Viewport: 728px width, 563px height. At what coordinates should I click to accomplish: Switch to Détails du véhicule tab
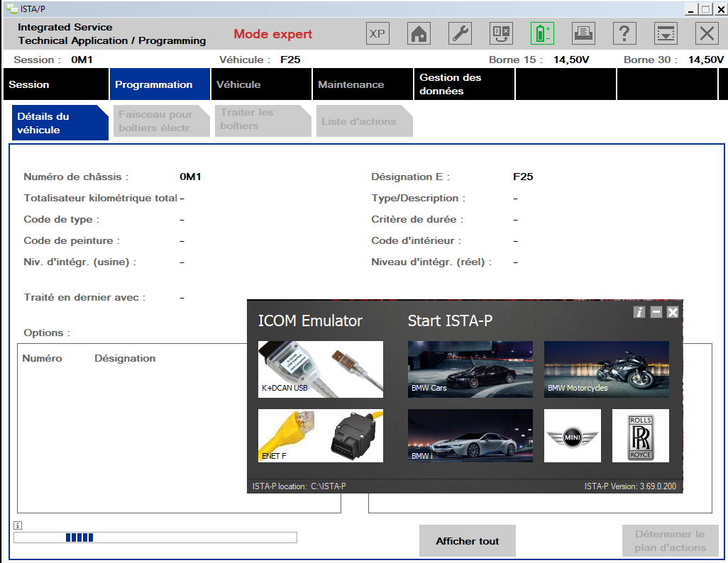point(59,123)
